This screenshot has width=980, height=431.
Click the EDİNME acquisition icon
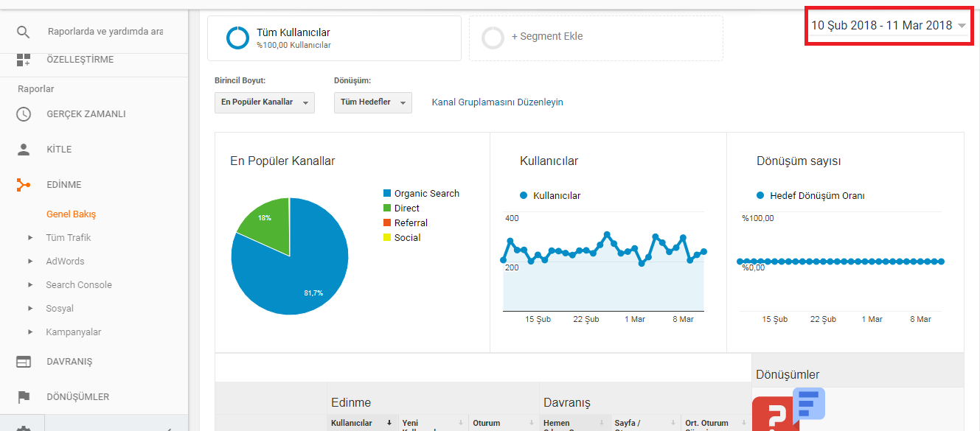click(24, 185)
